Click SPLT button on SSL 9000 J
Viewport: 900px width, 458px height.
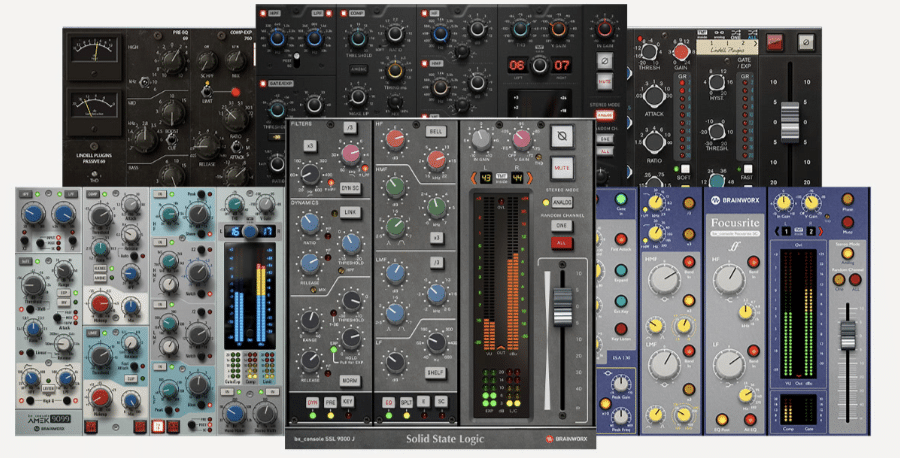click(x=406, y=402)
